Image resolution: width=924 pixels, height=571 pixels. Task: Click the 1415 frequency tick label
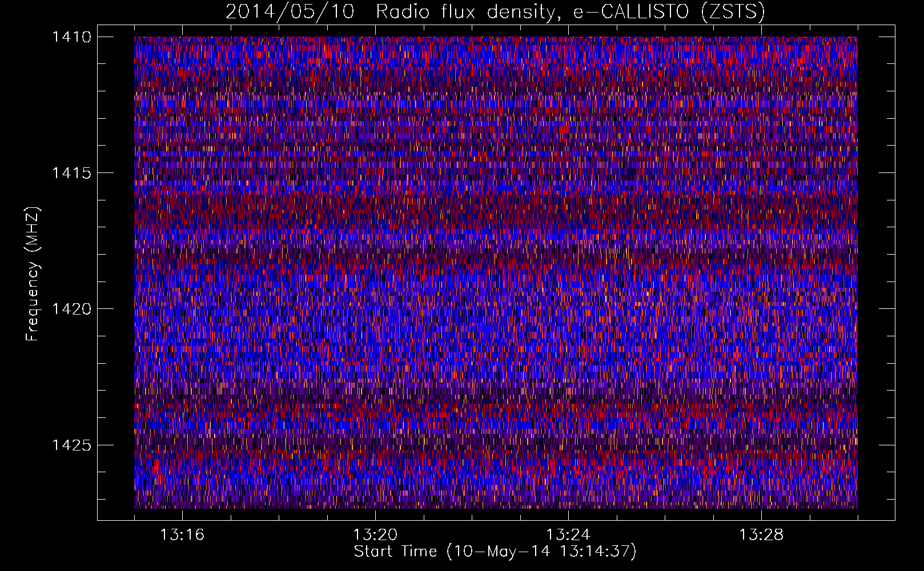[71, 173]
